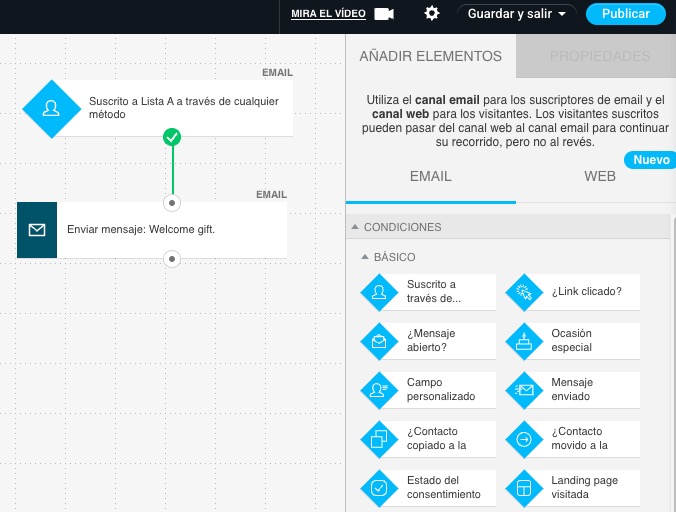Image resolution: width=676 pixels, height=512 pixels.
Task: Click 'Landing page visitada' label
Action: coord(584,487)
